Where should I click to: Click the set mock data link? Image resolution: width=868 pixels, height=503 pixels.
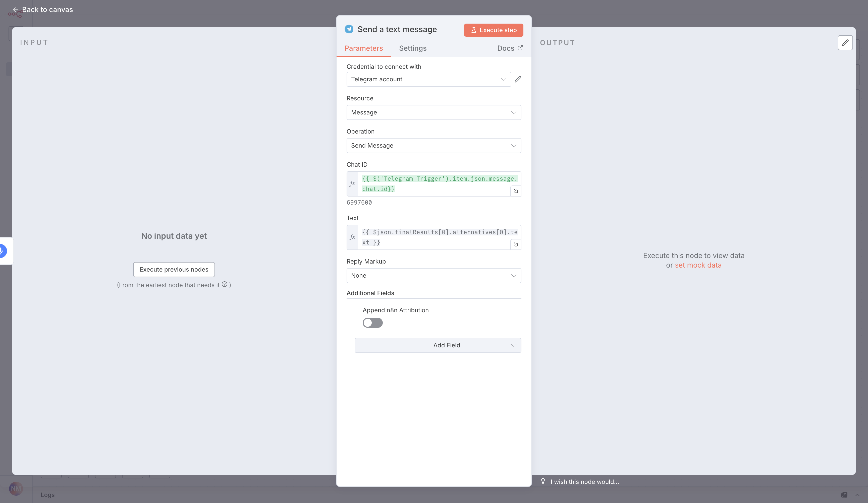click(698, 265)
